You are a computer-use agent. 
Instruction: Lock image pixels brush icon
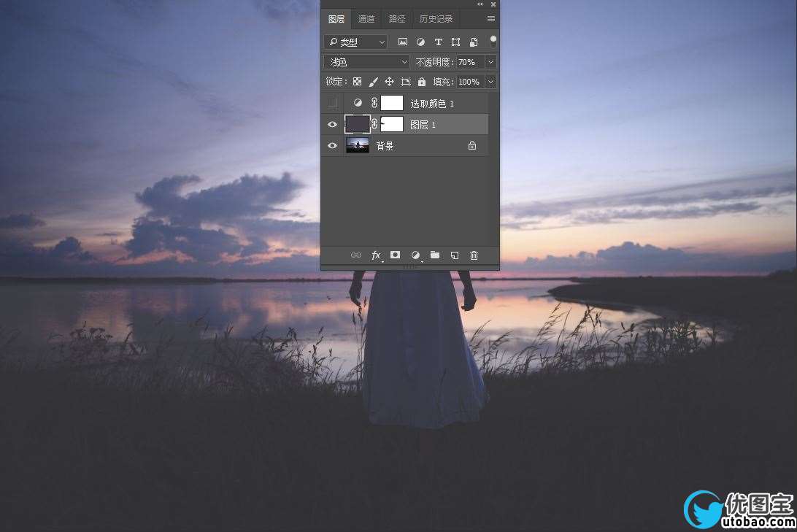373,82
